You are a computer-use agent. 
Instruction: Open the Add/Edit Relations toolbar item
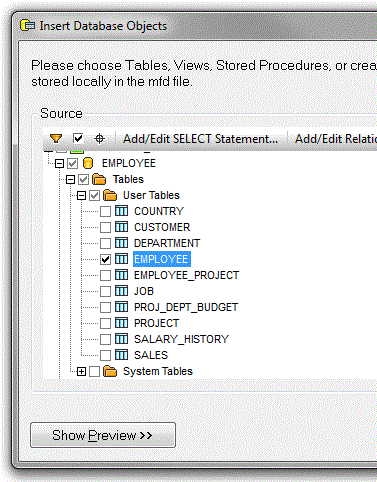(x=336, y=139)
